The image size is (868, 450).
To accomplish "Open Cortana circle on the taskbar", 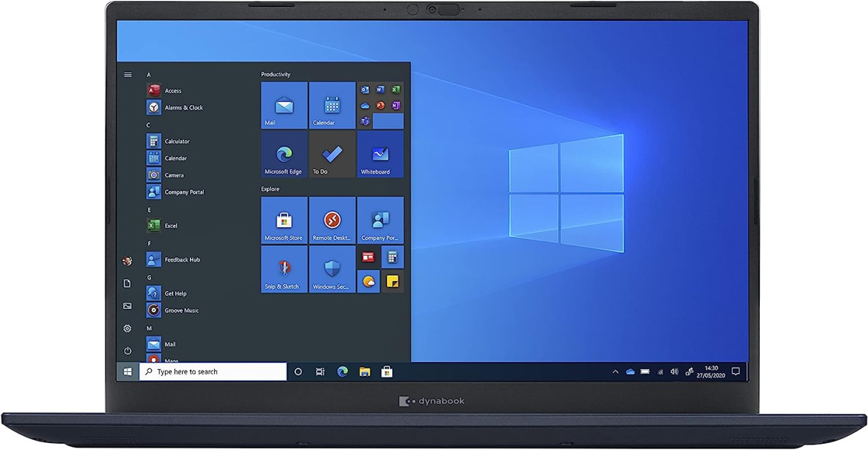I will pyautogui.click(x=298, y=372).
